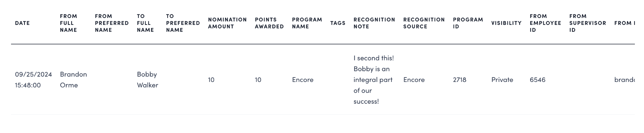Click the From Supervisor ID header
This screenshot has height=133, width=644.
click(587, 23)
